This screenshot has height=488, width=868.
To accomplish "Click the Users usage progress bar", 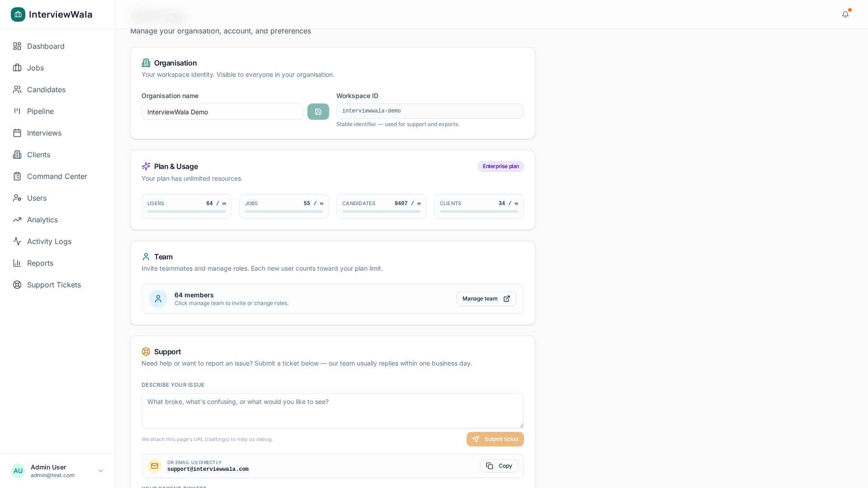I will (187, 211).
